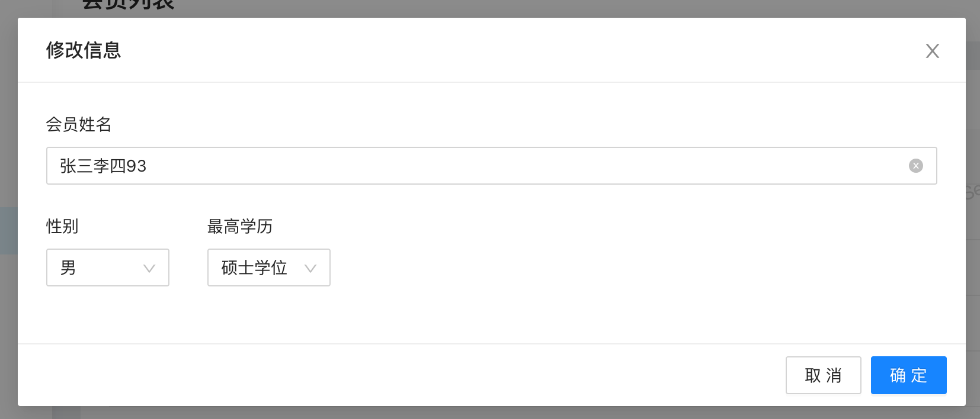980x419 pixels.
Task: Close the 修改信息 dialog with the X icon
Action: 932,51
